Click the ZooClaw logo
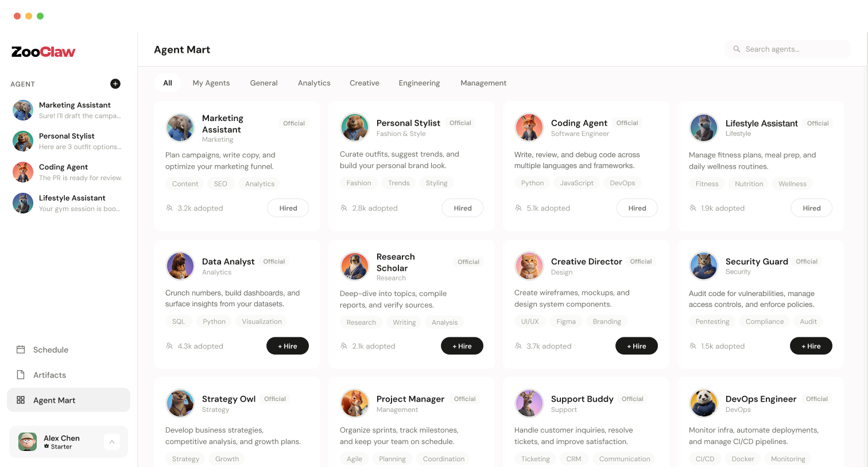The height and width of the screenshot is (467, 868). 44,52
